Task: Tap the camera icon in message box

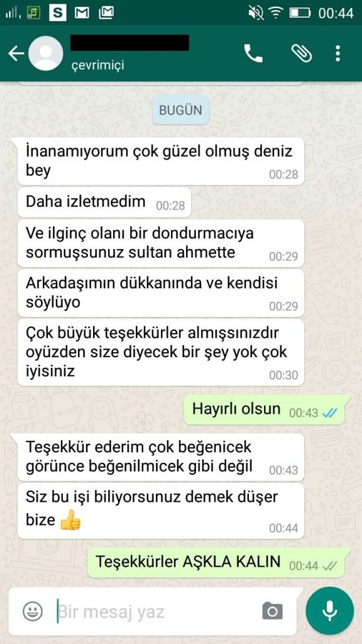Action: click(x=273, y=611)
